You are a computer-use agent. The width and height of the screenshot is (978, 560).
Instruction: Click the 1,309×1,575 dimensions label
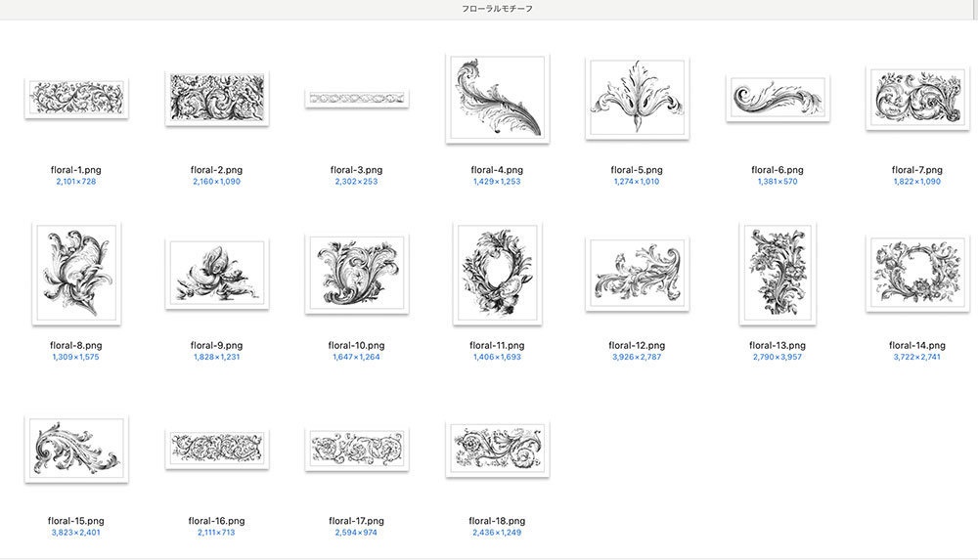point(76,358)
